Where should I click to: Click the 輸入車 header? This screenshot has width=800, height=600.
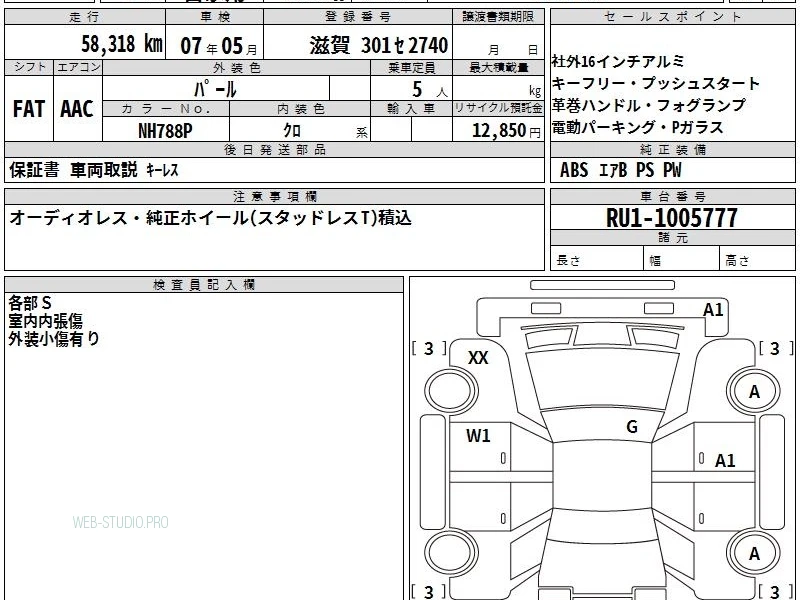click(x=411, y=109)
